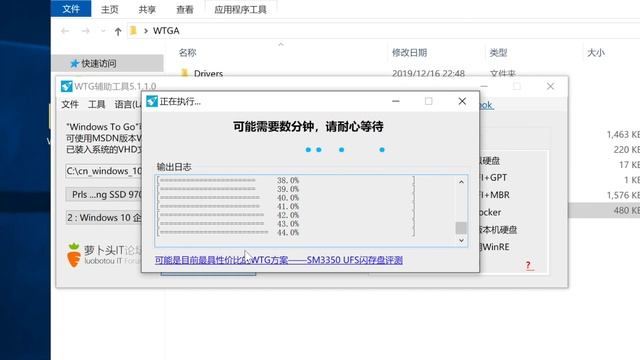Open 文件 menu in WTG tool
The height and width of the screenshot is (360, 640).
click(x=70, y=104)
